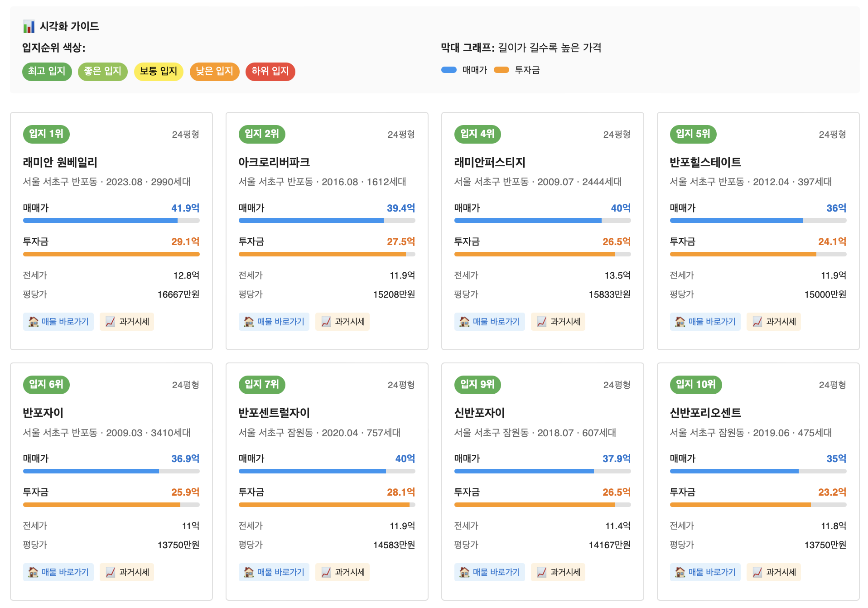Toggle the 투자금 legend item

pyautogui.click(x=516, y=70)
